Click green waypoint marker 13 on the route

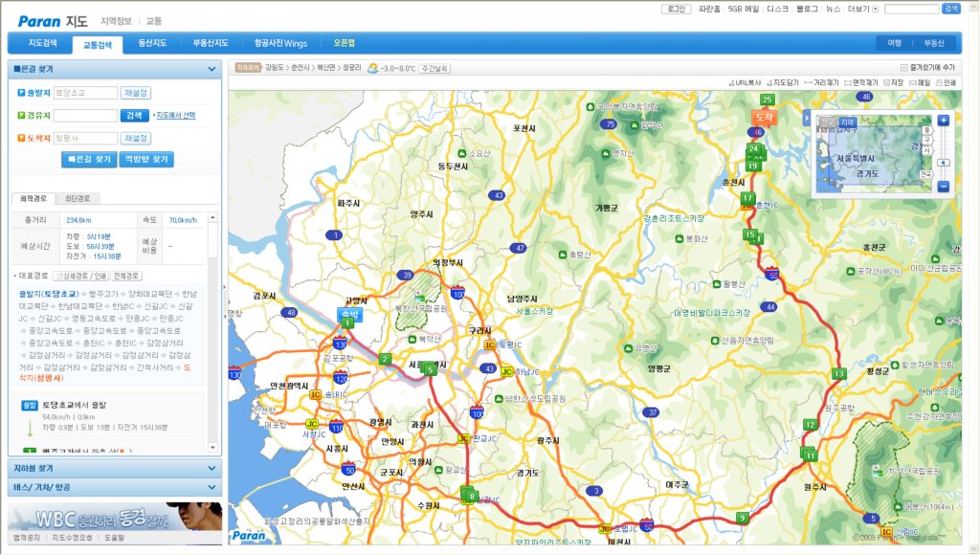pyautogui.click(x=838, y=374)
